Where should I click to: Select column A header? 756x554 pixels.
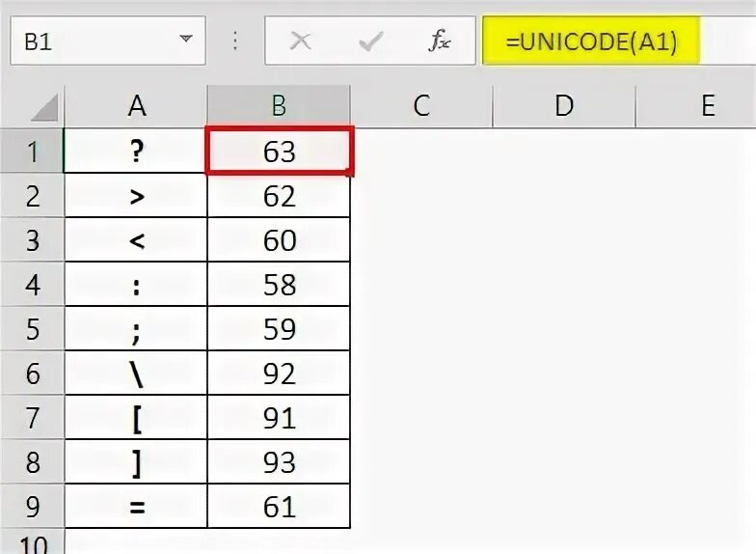point(137,106)
